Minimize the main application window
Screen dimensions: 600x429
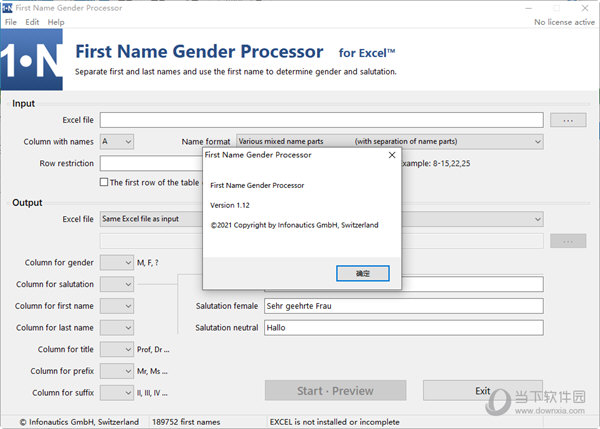tap(528, 8)
